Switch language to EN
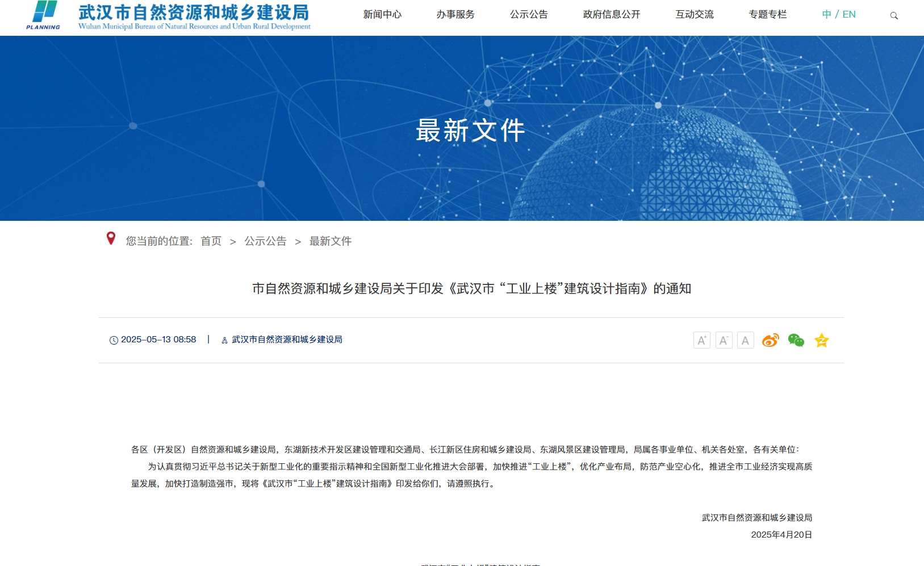 [849, 15]
